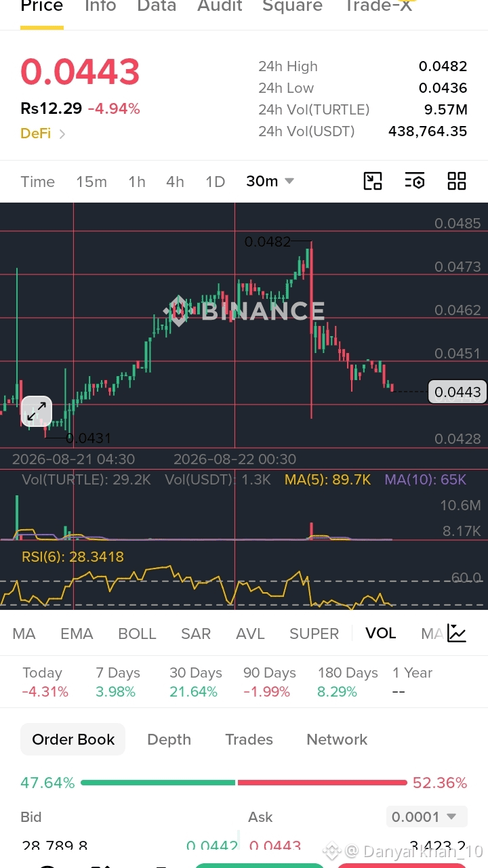Click the 24h High value 0.0482

coord(443,66)
